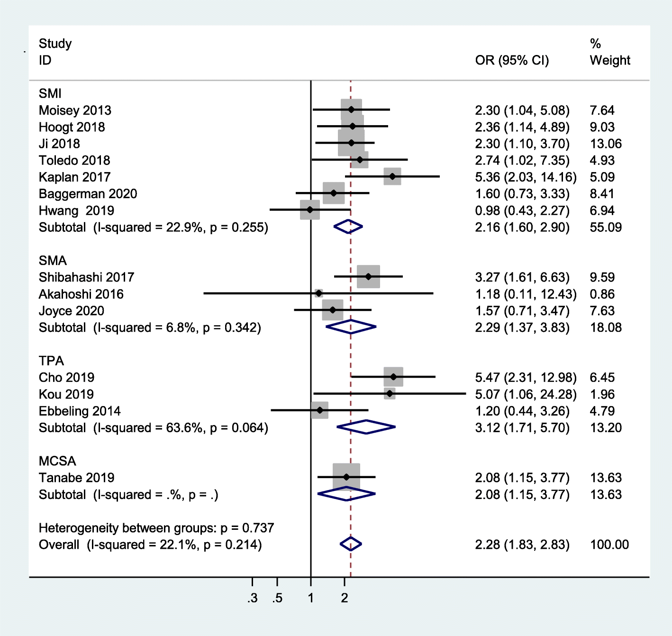The height and width of the screenshot is (636, 672).
Task: Select the x-axis tick label '1'
Action: [311, 598]
